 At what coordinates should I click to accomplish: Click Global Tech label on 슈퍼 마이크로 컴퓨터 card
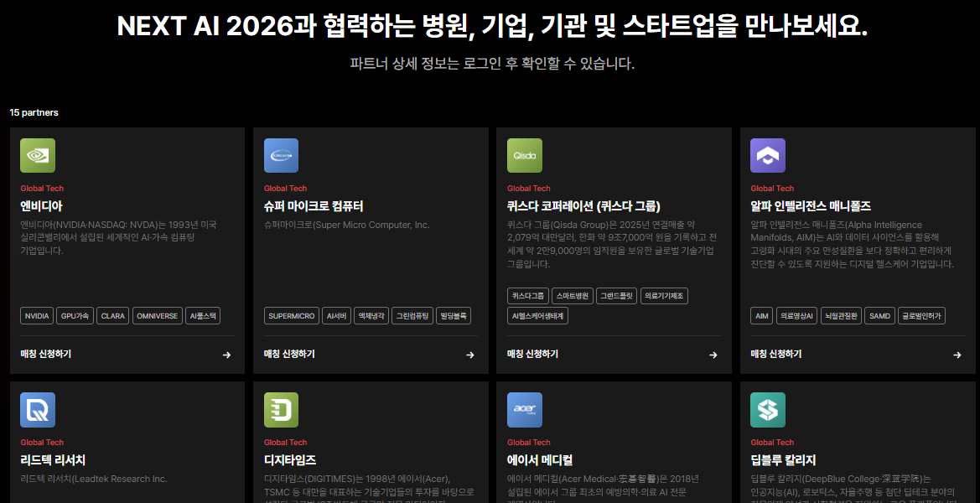(x=286, y=188)
